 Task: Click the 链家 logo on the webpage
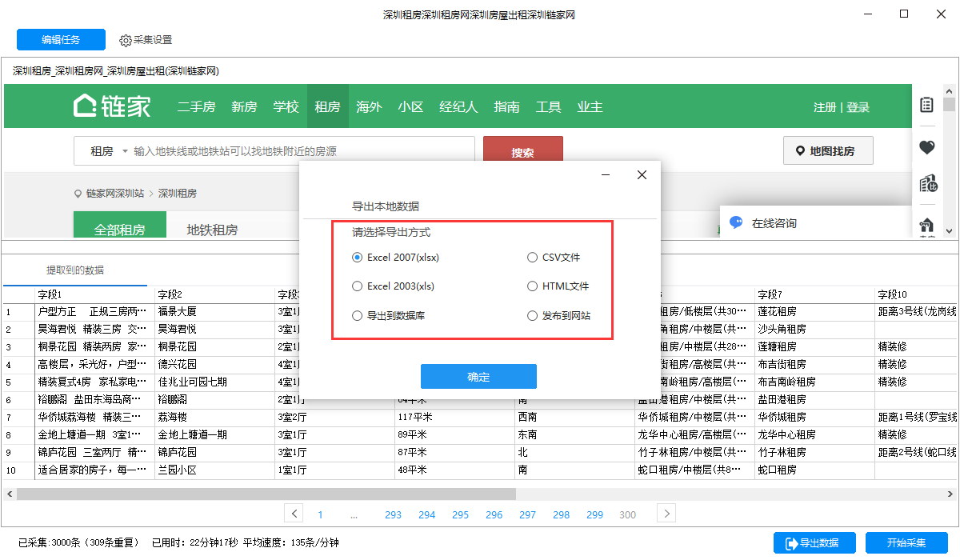(112, 106)
